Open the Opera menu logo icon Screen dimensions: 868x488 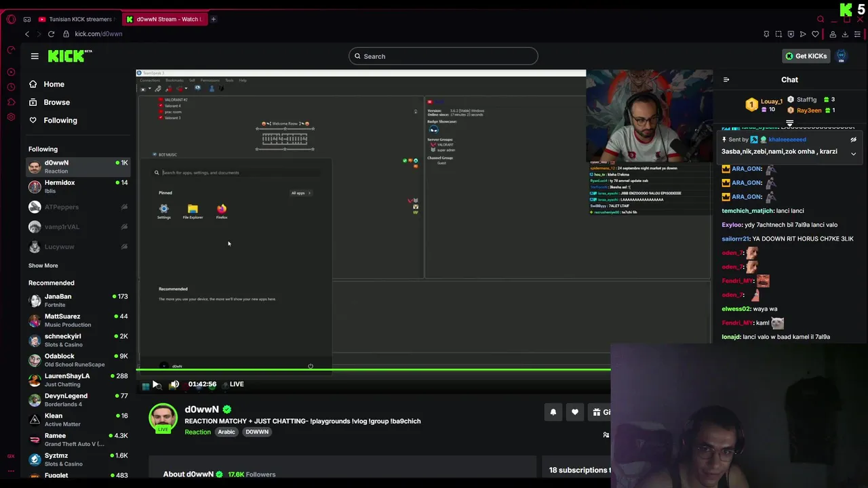[x=11, y=19]
